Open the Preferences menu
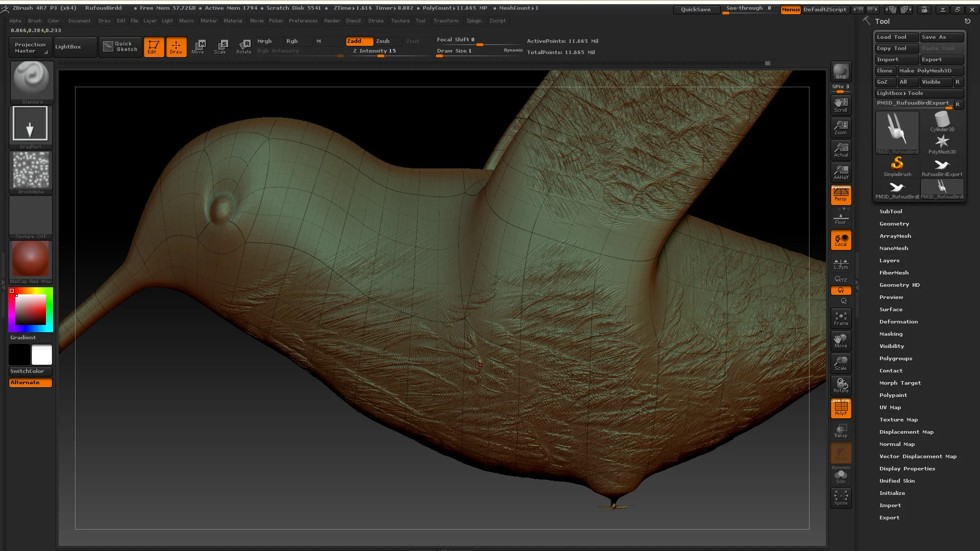The width and height of the screenshot is (980, 551). [x=303, y=21]
